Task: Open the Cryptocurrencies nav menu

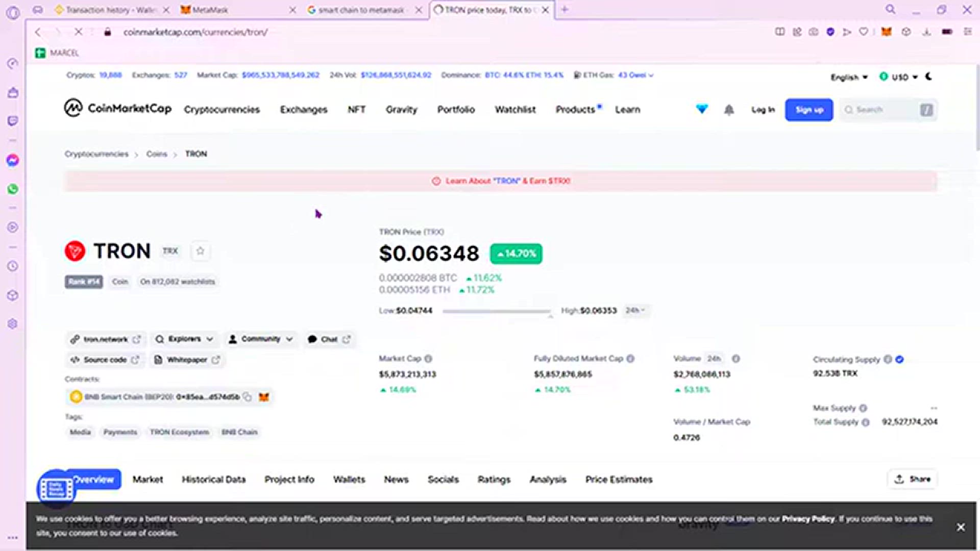Action: [x=222, y=110]
